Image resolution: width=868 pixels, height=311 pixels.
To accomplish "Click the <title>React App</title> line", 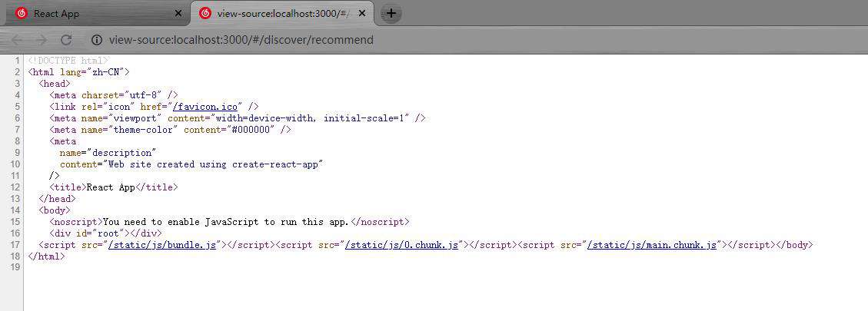I will 114,187.
